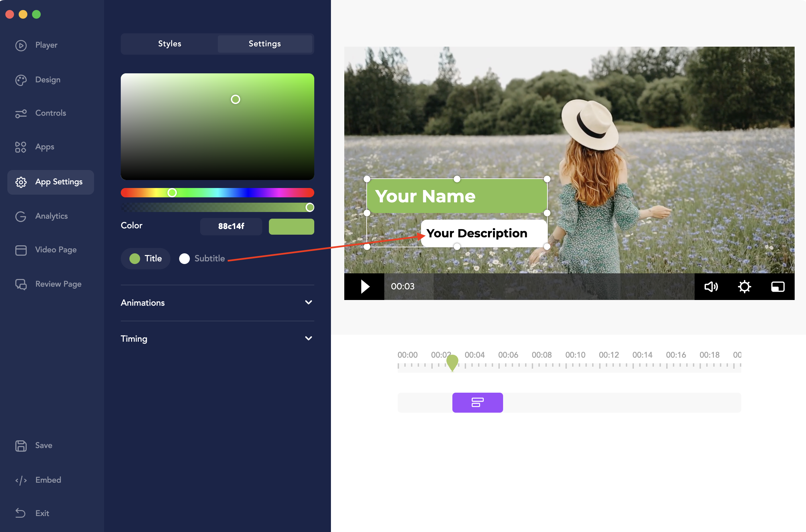Open the Video Page label
The image size is (806, 532).
[56, 250]
